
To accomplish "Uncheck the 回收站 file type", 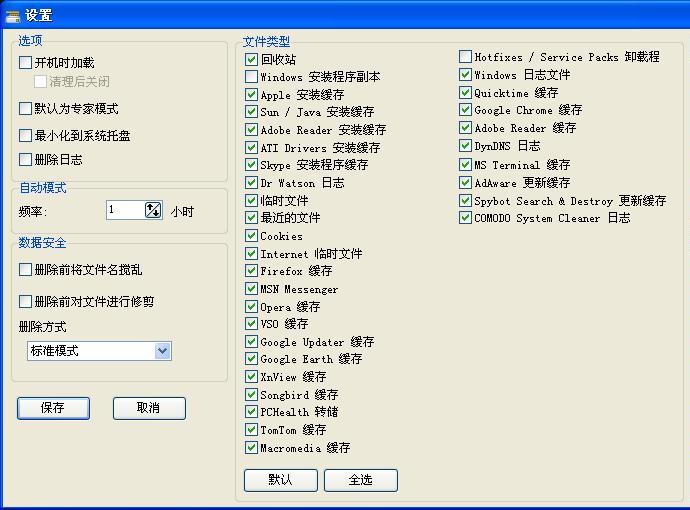I will point(251,60).
